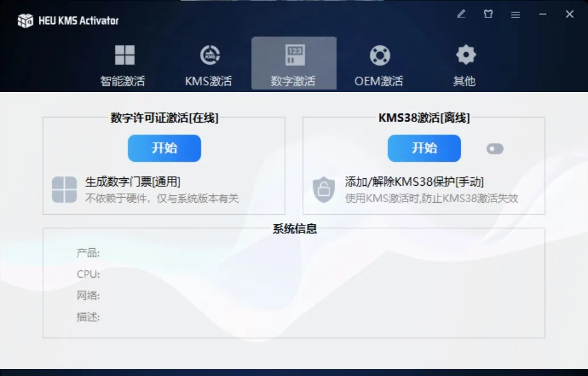Open the 其他 settings tab

[x=465, y=65]
